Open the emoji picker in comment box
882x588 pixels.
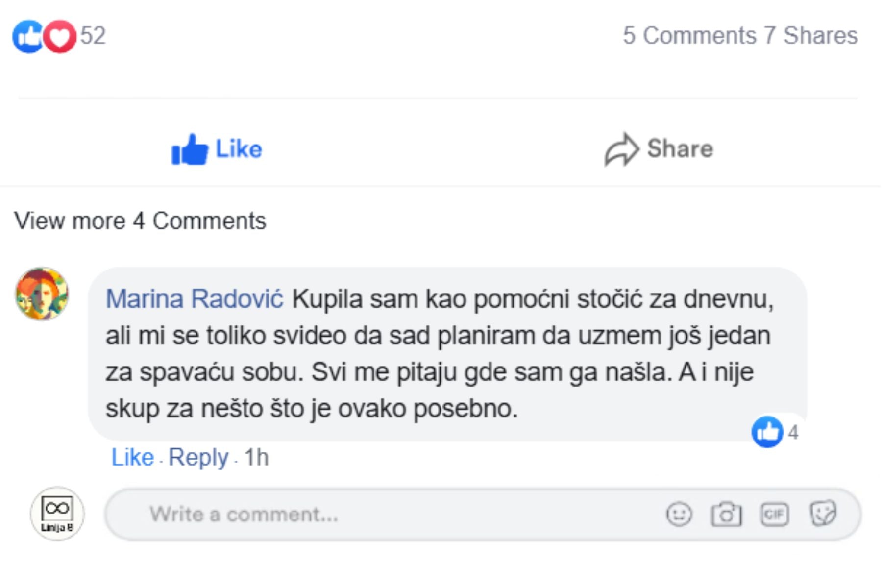click(x=679, y=514)
